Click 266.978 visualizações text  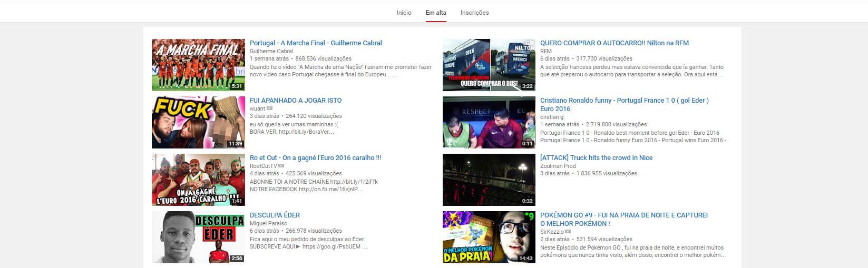(x=314, y=231)
